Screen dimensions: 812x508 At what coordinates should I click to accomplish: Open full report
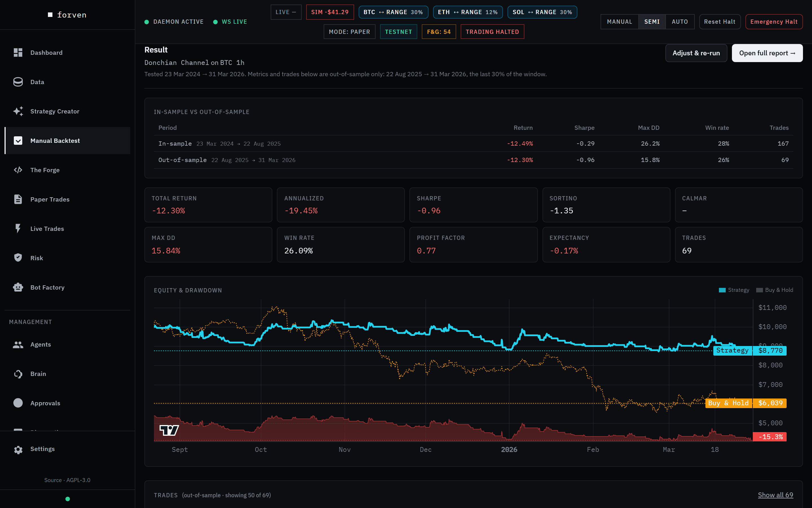tap(767, 53)
